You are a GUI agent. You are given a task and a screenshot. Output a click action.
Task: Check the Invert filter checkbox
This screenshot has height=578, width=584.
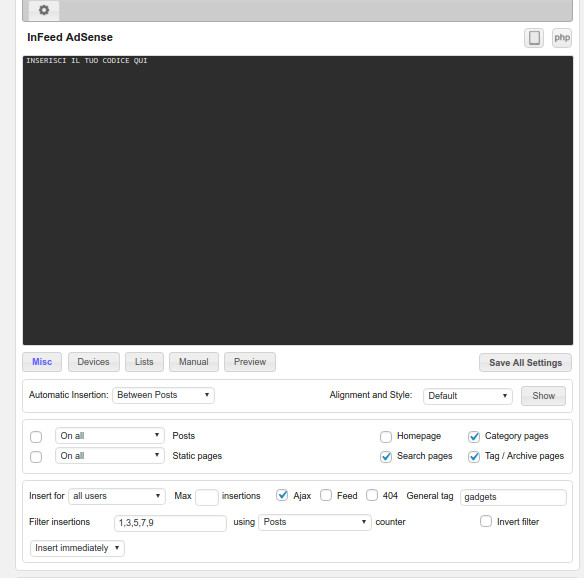click(x=486, y=521)
